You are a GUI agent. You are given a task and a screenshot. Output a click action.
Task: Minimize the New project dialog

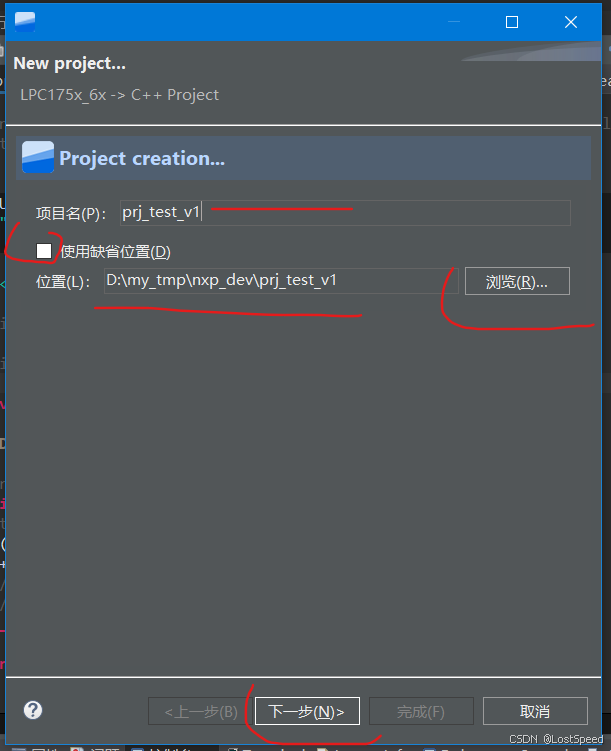pos(454,22)
